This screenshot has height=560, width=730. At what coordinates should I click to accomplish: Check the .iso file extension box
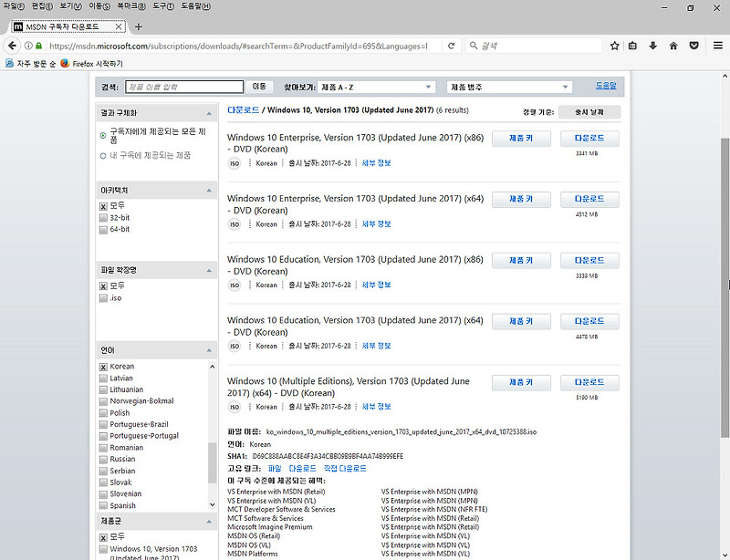103,298
